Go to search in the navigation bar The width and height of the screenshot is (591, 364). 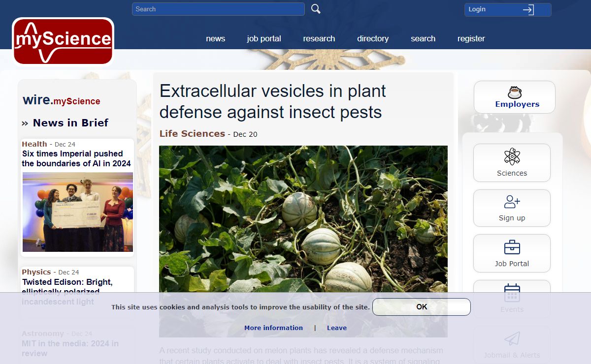423,38
